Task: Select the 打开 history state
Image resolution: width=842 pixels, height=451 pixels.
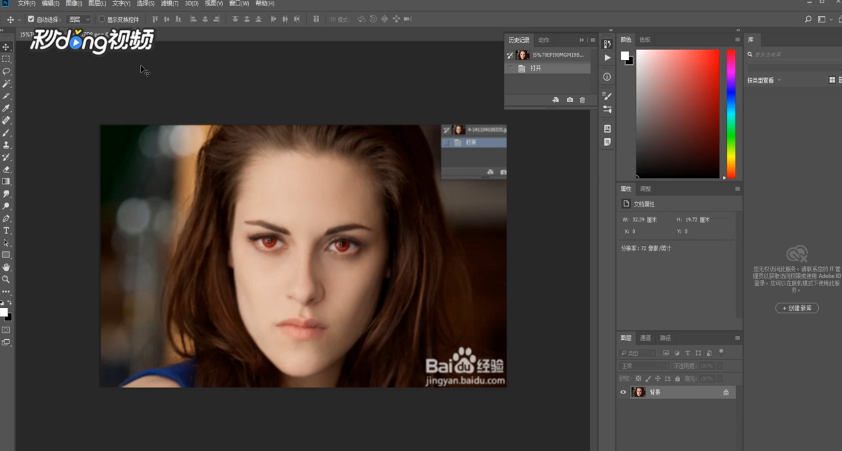Action: pyautogui.click(x=548, y=68)
